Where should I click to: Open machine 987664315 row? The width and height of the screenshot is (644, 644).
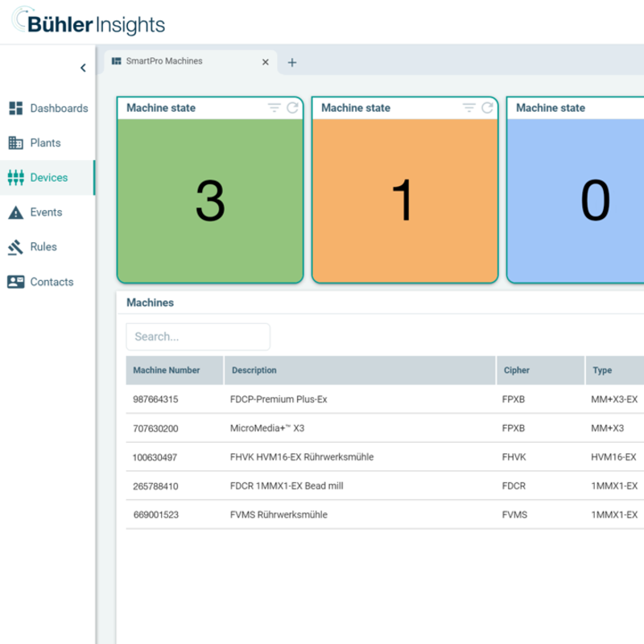[x=156, y=399]
